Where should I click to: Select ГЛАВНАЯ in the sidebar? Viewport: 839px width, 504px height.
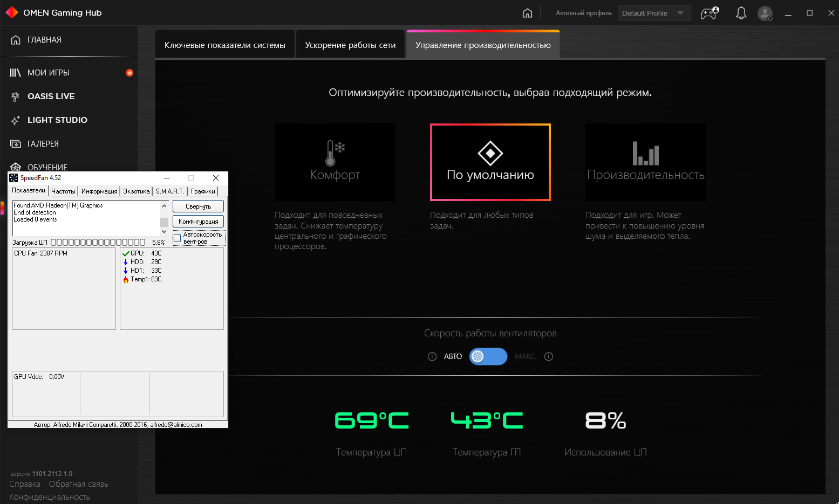[44, 40]
